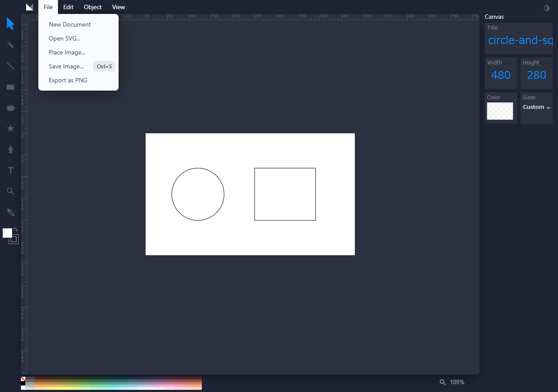Screen dimensions: 558x392
Task: Click the fill color swatch
Action: tap(7, 232)
